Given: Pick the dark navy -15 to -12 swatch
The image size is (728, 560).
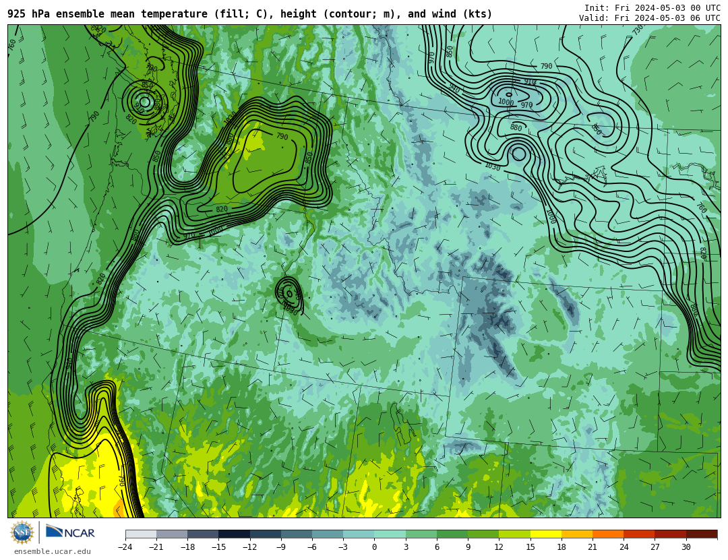Looking at the screenshot, I should tap(234, 534).
